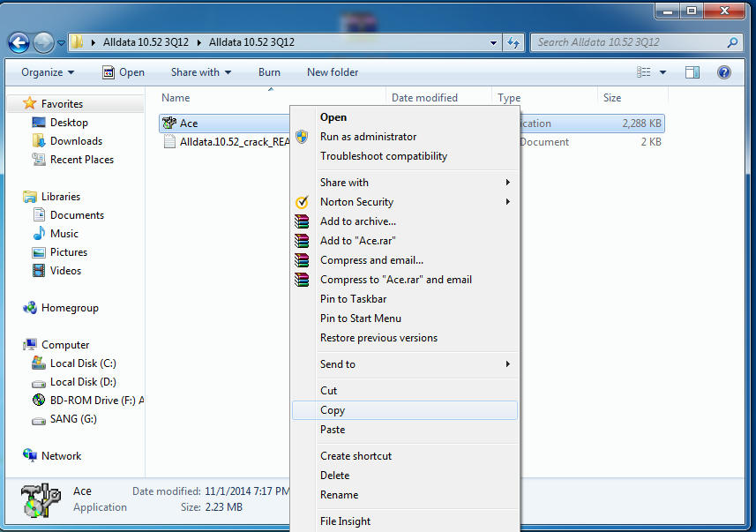Select the Alldata.10.52_crack_README text file icon
756x532 pixels.
coord(169,142)
